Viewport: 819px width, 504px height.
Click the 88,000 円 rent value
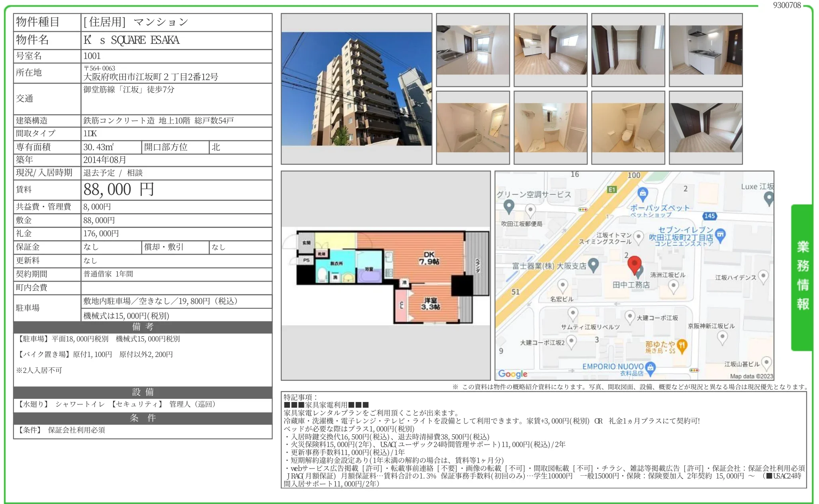[x=119, y=190]
